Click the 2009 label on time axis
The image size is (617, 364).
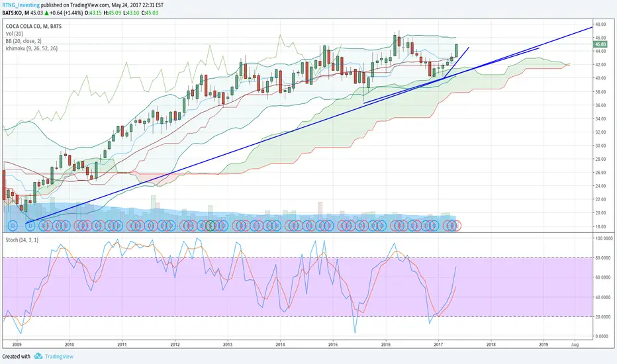[x=17, y=345]
